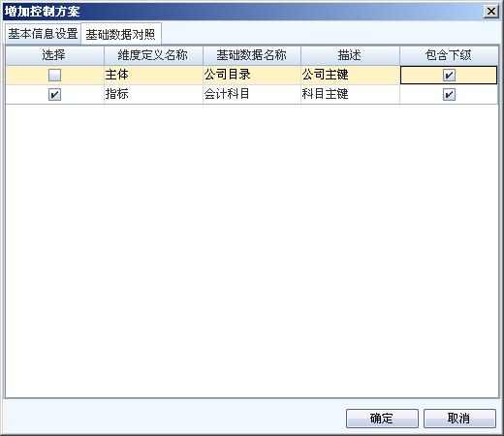Click the 描述 column header
Viewport: 504px width, 436px height.
point(350,55)
